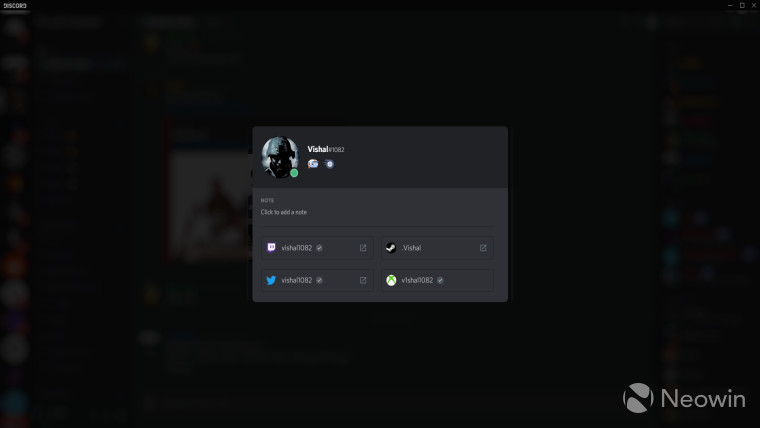
Task: Minimize the Discord window
Action: coord(730,5)
